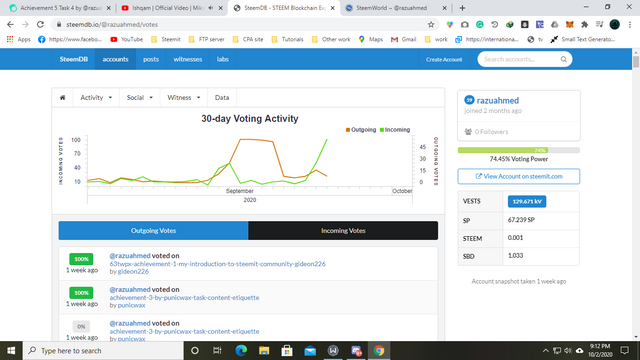Open the accounts nav item
The width and height of the screenshot is (640, 360).
click(116, 59)
